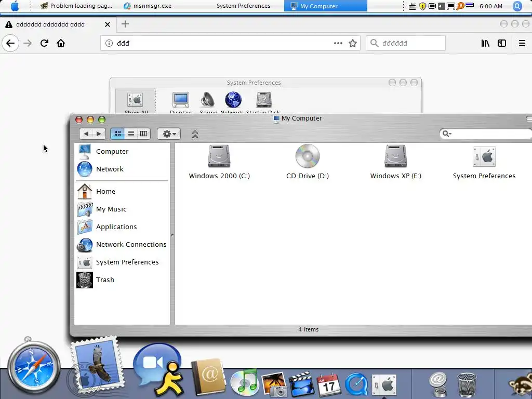Click the Spotlight search icon in the menu bar
Screen dimensions: 532x399
click(517, 6)
